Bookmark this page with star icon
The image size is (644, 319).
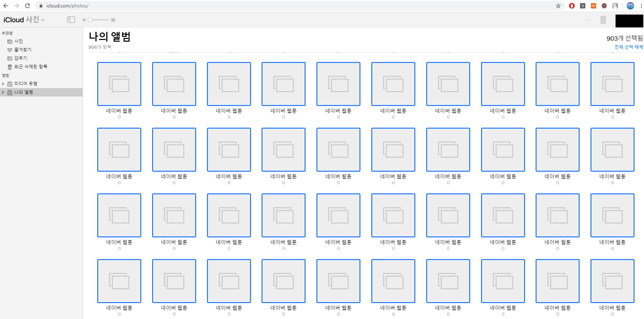point(558,6)
